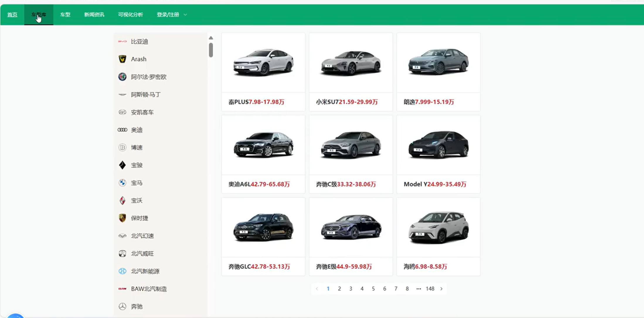Open the 新闻资讯 menu item

click(x=94, y=15)
